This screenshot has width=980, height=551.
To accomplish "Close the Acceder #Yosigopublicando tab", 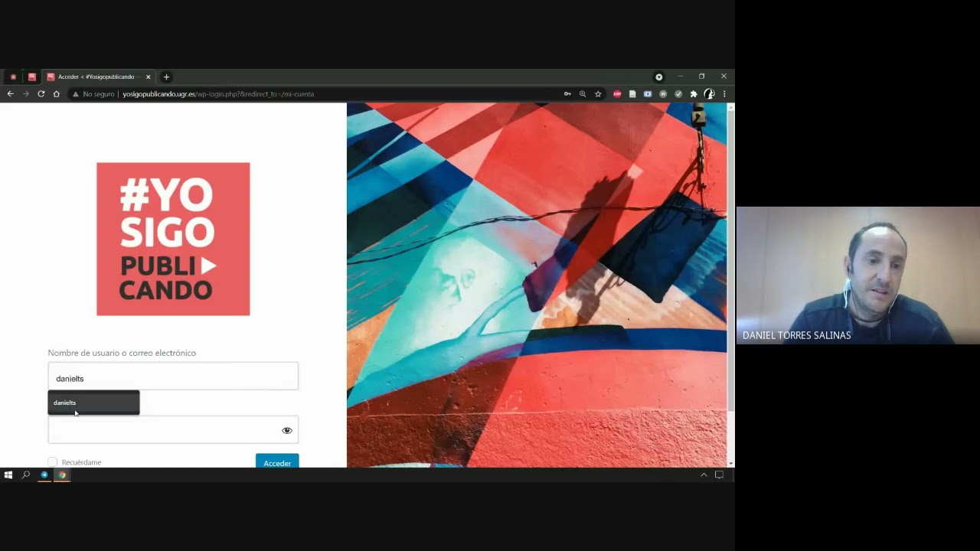I will click(x=149, y=77).
